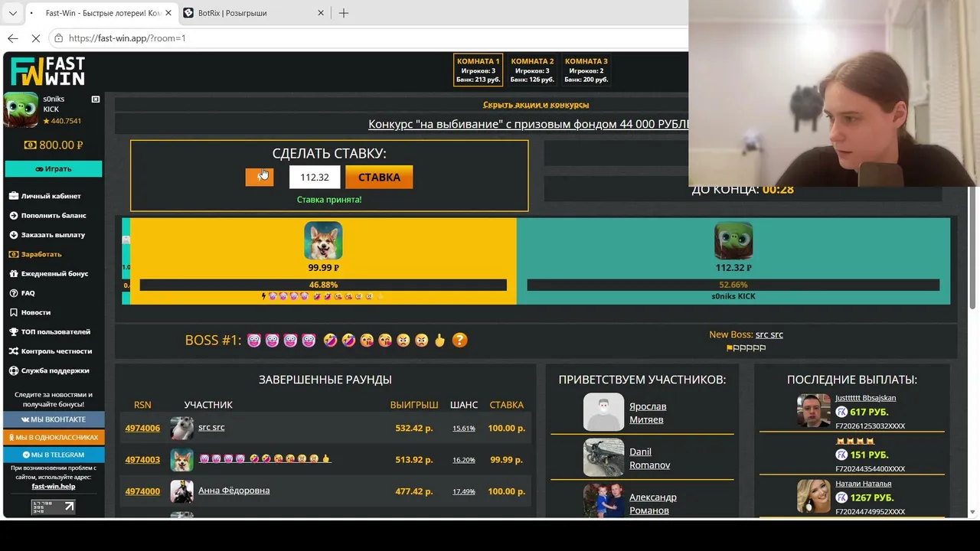
Task: Click the 16.20% chance value
Action: (x=464, y=460)
